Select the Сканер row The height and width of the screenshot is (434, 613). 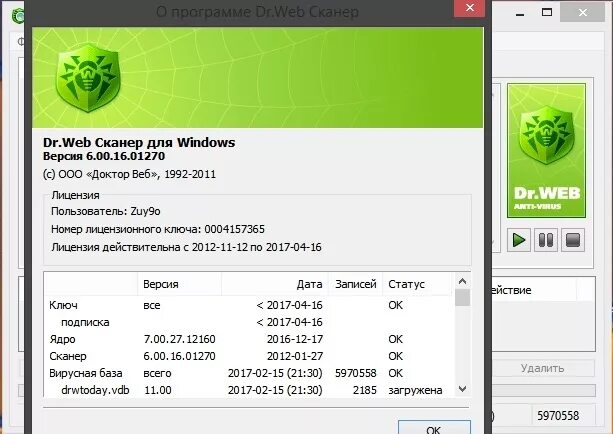249,356
